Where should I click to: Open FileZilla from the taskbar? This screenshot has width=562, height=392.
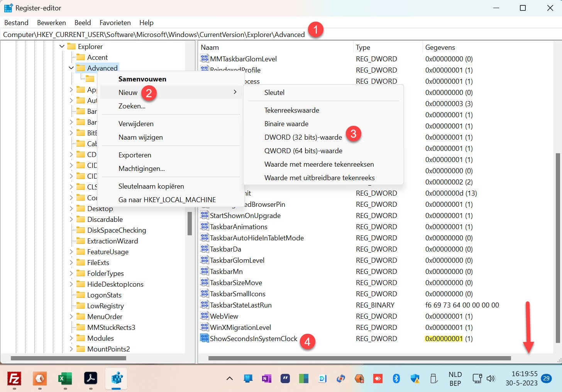click(x=14, y=379)
